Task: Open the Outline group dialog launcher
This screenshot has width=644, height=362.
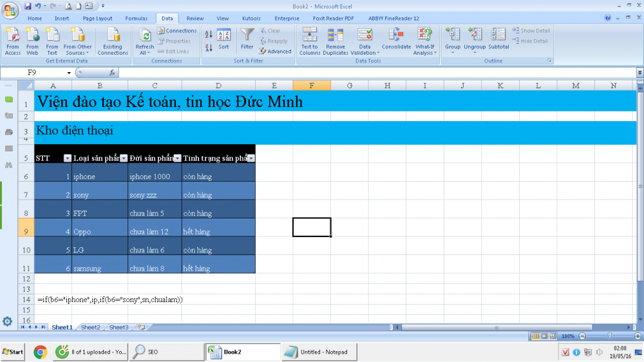Action: (x=549, y=61)
